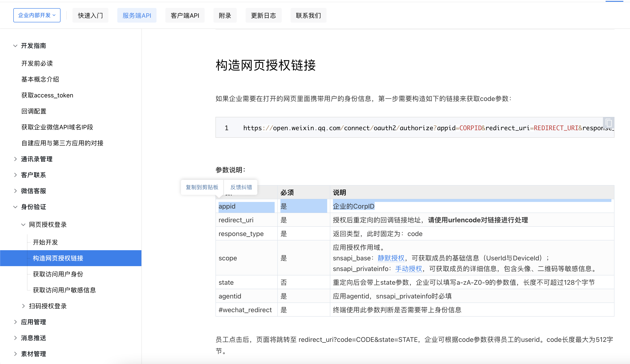The image size is (630, 364).
Task: Switch to the 快速入门 tab
Action: pos(90,15)
